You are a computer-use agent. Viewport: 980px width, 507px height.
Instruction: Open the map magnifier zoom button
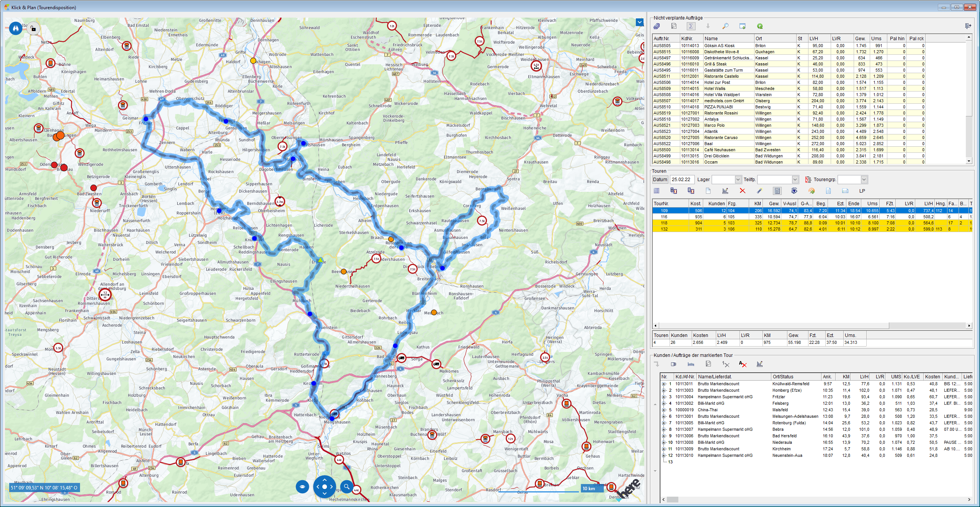click(347, 487)
